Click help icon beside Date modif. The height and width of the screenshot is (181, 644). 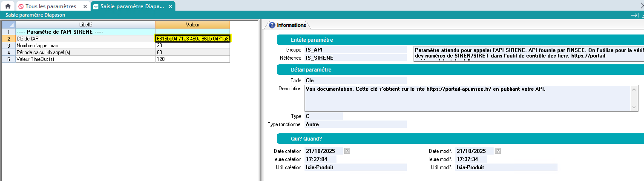pyautogui.click(x=498, y=151)
